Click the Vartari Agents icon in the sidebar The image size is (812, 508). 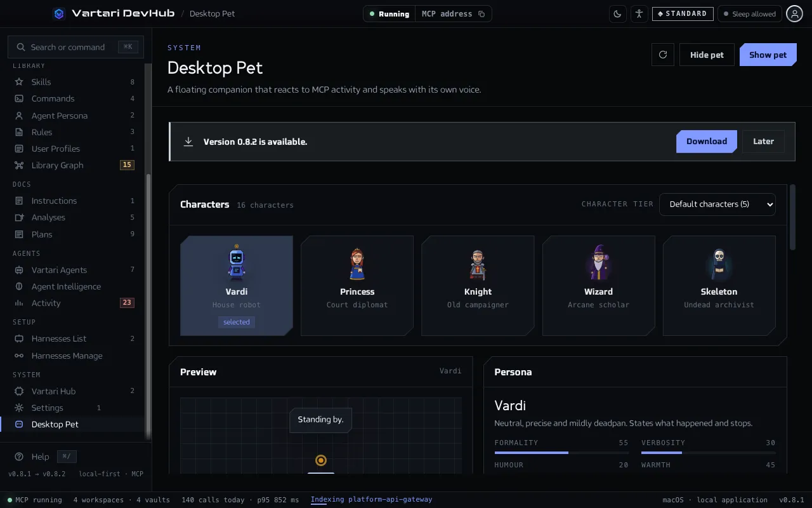tap(19, 270)
